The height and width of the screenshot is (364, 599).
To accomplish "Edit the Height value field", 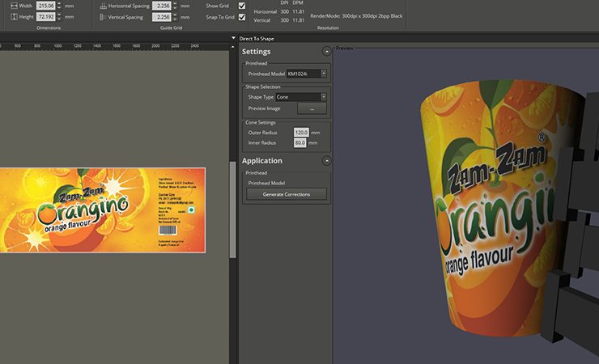I will coord(46,17).
